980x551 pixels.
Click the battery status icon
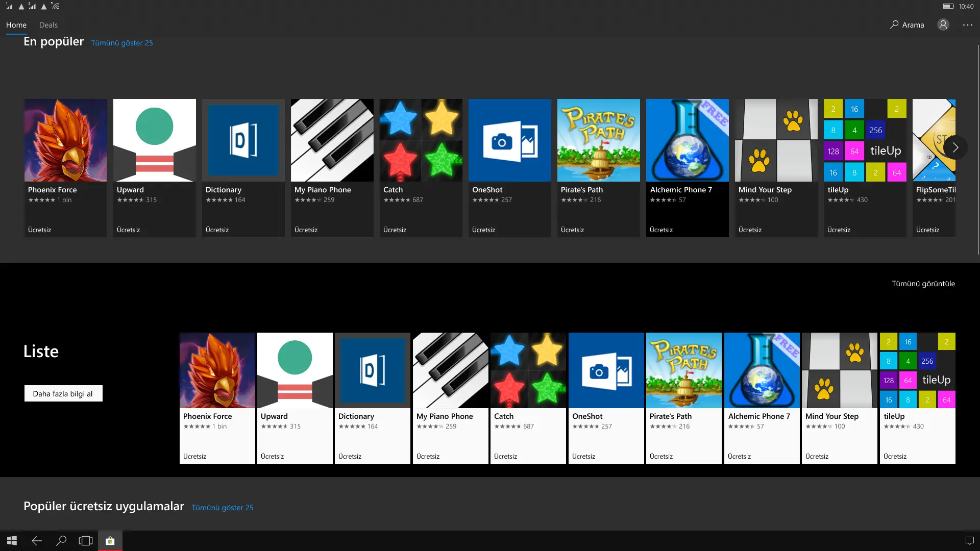point(948,6)
